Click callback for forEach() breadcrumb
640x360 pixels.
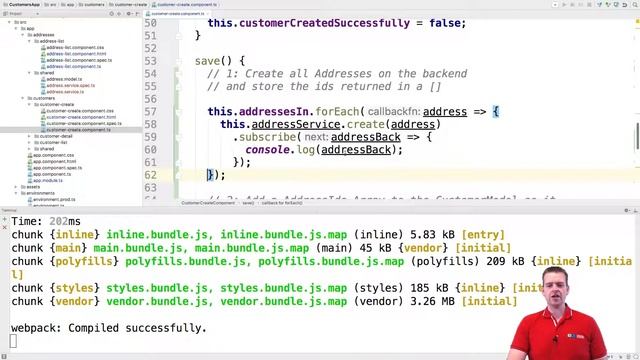click(282, 203)
